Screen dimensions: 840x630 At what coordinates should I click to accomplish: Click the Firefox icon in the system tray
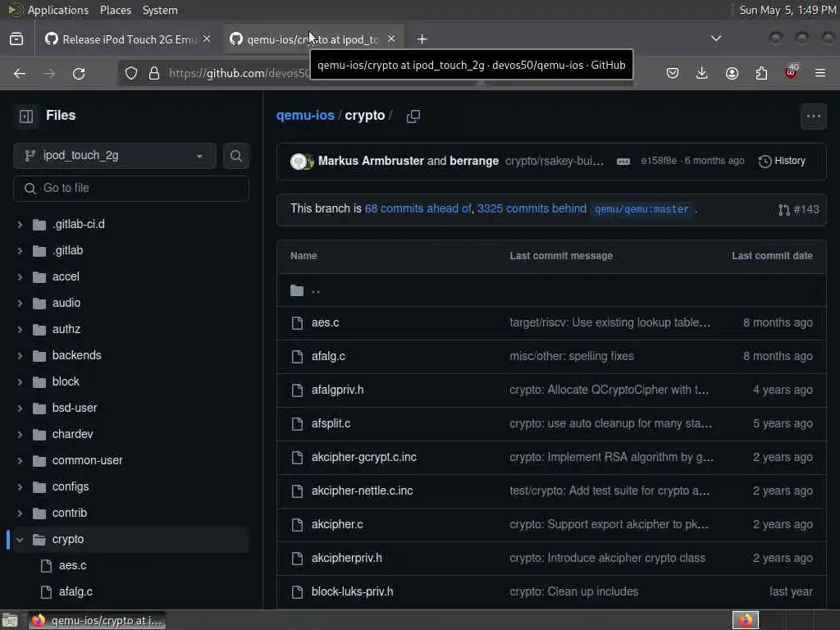point(746,620)
